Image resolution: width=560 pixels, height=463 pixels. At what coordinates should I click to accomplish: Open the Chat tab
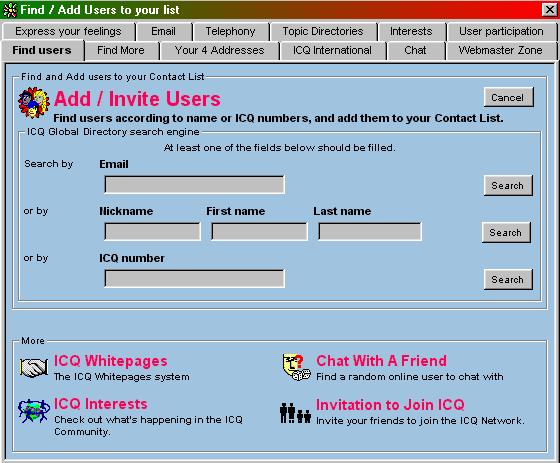[x=415, y=50]
